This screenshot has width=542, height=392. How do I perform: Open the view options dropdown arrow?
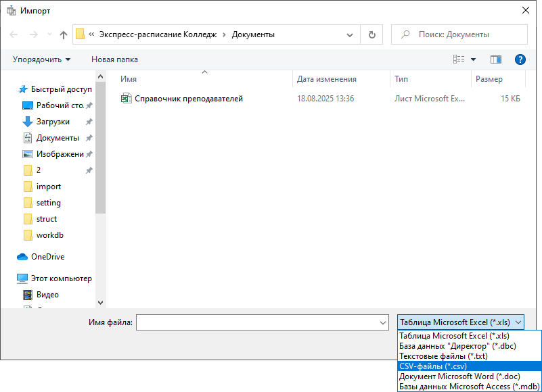pos(474,59)
